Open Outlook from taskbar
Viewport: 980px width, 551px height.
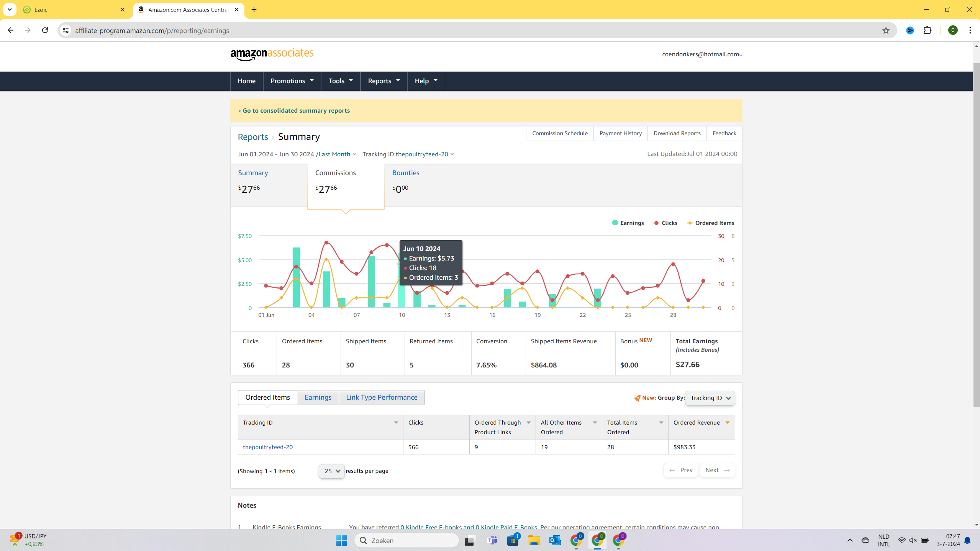(555, 540)
